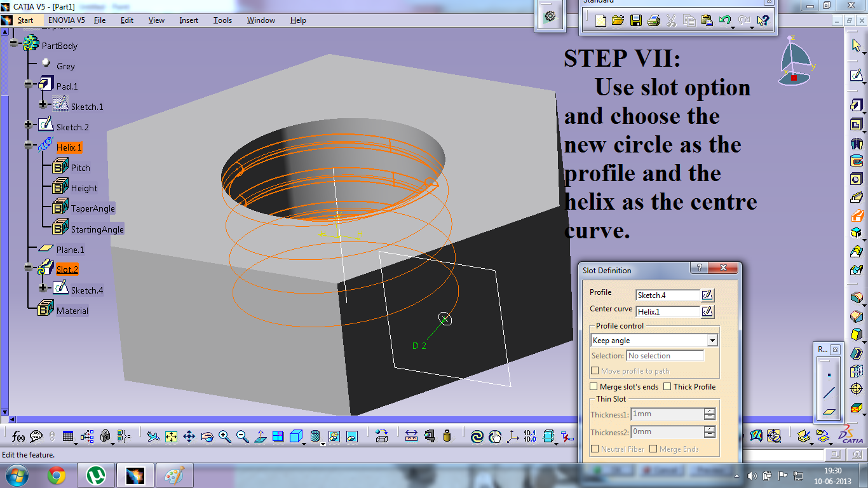Click the Print icon in Standard toolbar
This screenshot has height=488, width=868.
[653, 20]
